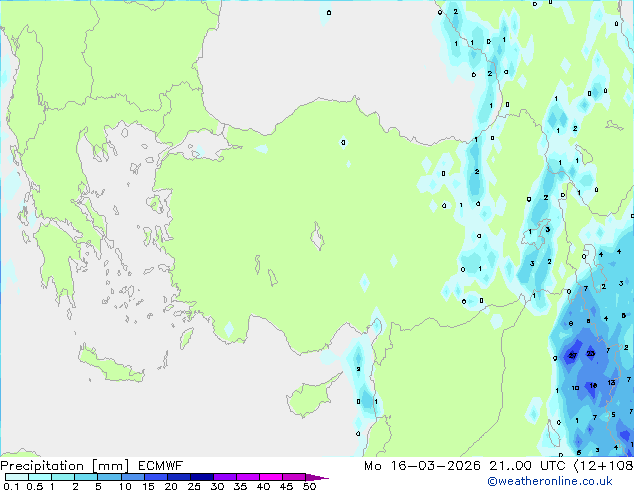This screenshot has height=490, width=634.
Task: Select the 5–10 mm legend color swatch
Action: (x=109, y=477)
